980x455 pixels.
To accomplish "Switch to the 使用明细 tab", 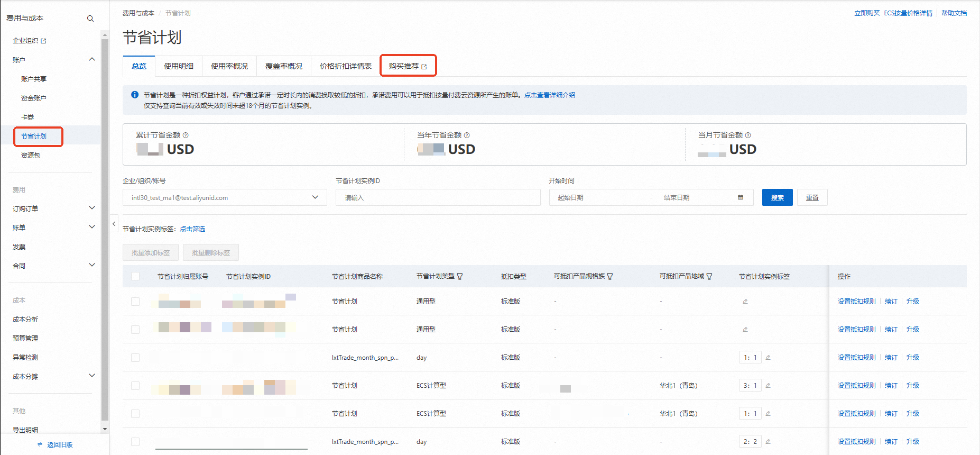I will pyautogui.click(x=179, y=66).
